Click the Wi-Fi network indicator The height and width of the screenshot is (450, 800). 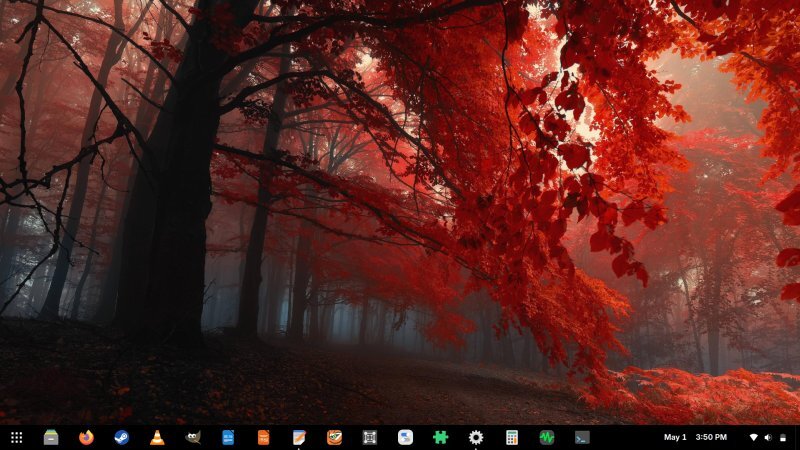[x=754, y=437]
